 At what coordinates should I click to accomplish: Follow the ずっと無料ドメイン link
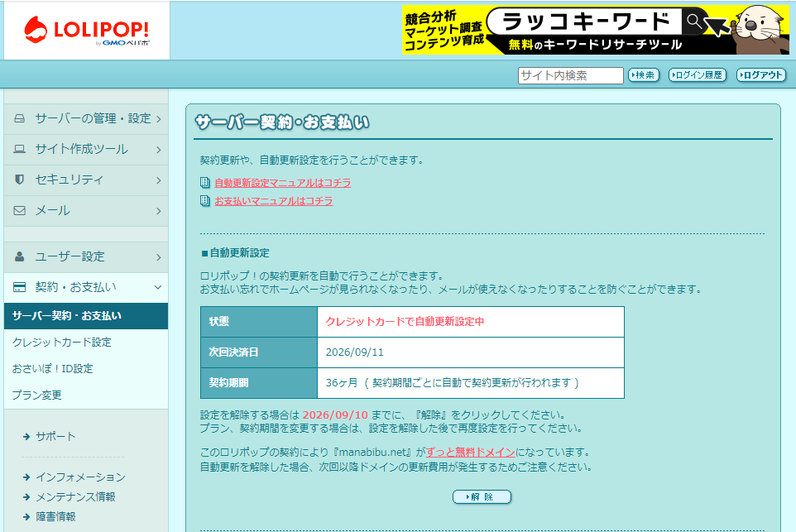click(470, 452)
